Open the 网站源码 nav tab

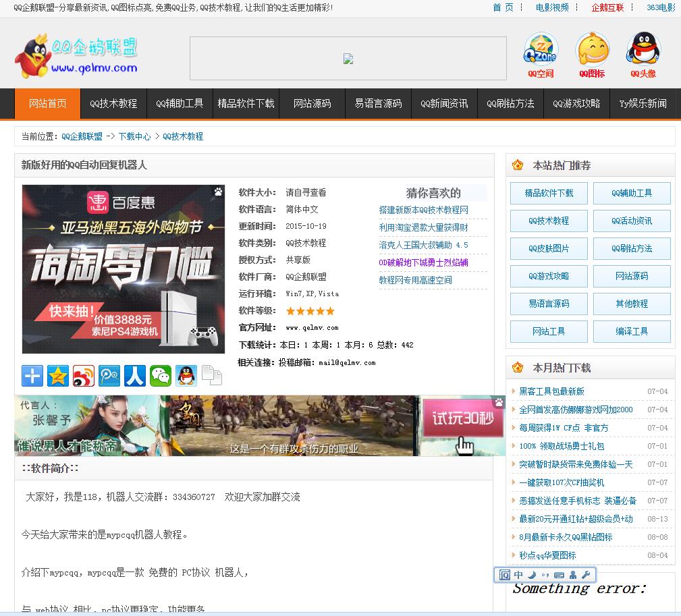click(x=312, y=103)
